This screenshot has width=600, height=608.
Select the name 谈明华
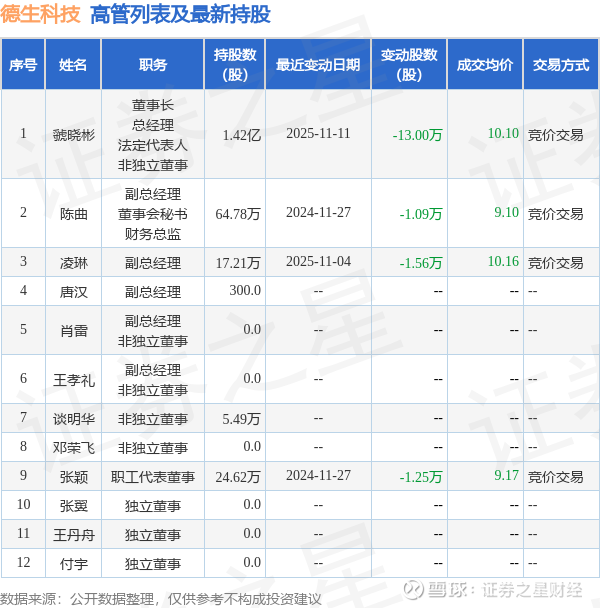[x=73, y=419]
